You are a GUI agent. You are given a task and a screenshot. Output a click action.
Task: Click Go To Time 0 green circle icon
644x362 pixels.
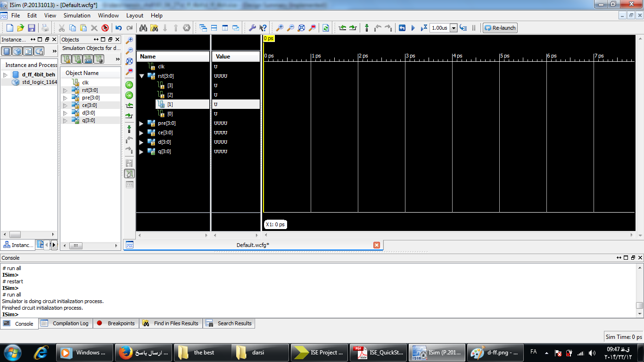tap(129, 85)
